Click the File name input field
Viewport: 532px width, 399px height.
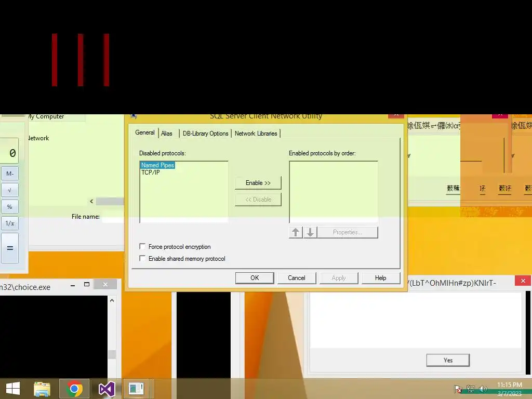tap(113, 217)
